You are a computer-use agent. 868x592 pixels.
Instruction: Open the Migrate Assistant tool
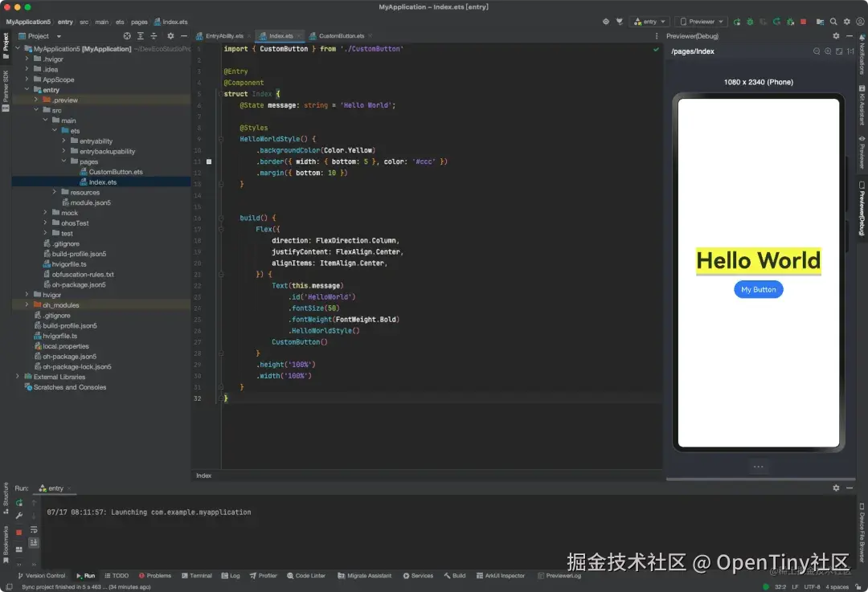click(x=364, y=575)
